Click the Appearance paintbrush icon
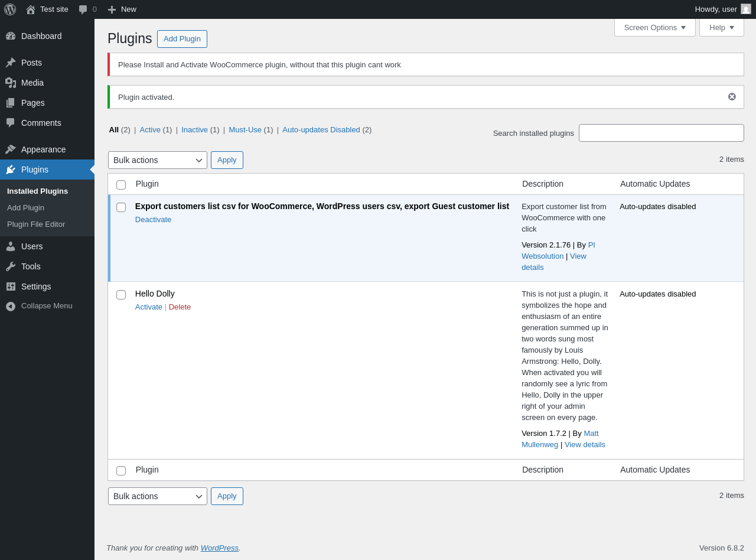The width and height of the screenshot is (756, 560). pyautogui.click(x=11, y=149)
